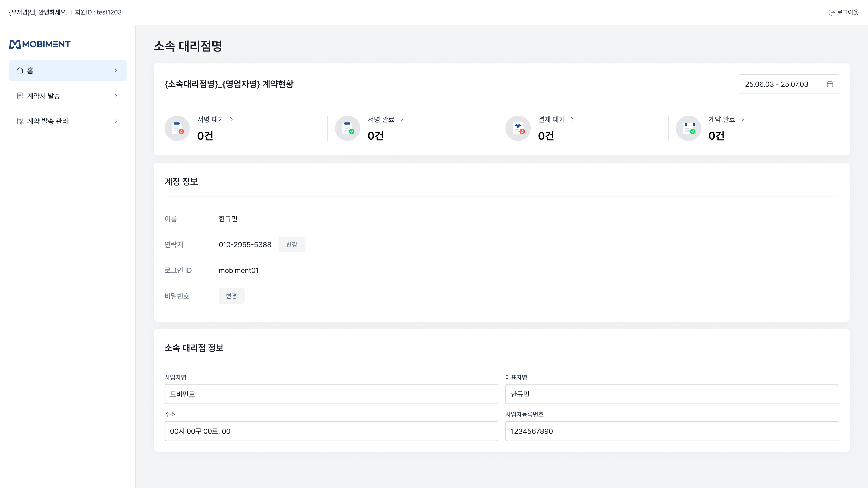Click the {소속대리점명}_{영업자명} 계약현황 heading

229,84
